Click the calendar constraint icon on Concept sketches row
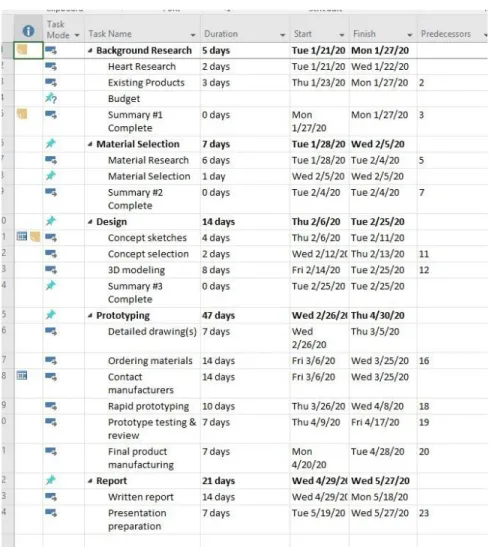492x547 pixels. 22,237
